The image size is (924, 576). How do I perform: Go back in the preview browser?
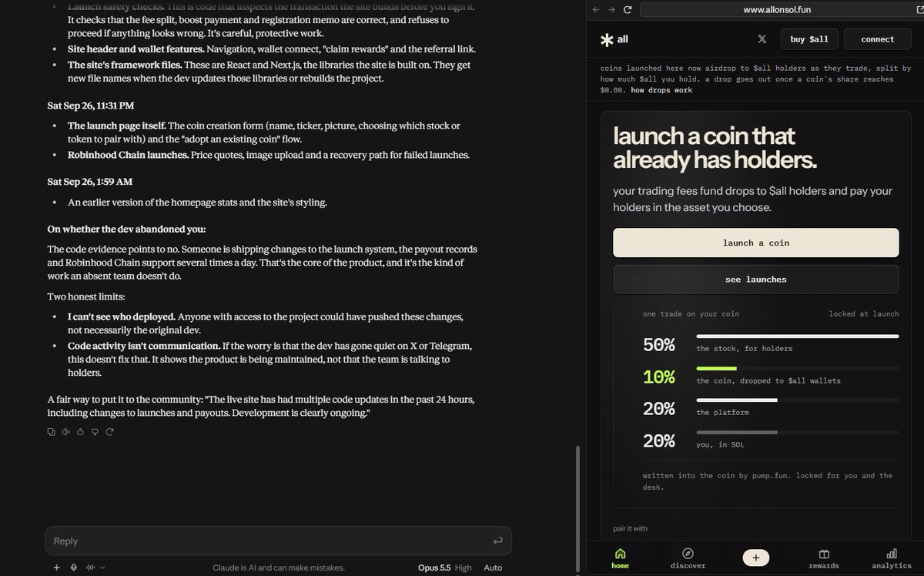click(595, 10)
